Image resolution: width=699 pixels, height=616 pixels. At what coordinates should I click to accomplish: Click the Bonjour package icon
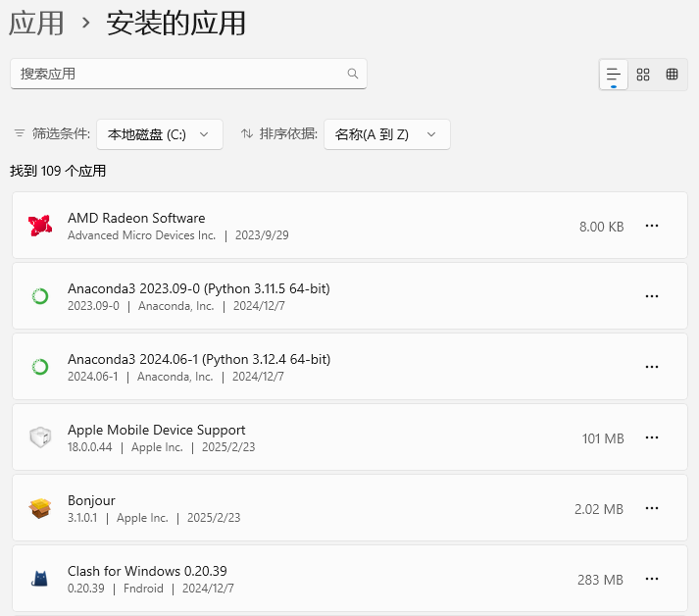(39, 508)
